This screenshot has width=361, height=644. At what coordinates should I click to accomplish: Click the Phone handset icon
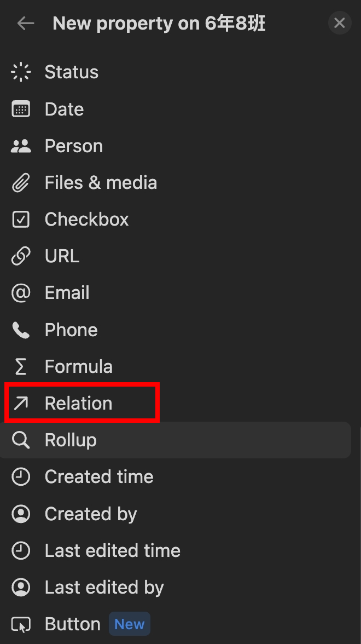pos(21,330)
